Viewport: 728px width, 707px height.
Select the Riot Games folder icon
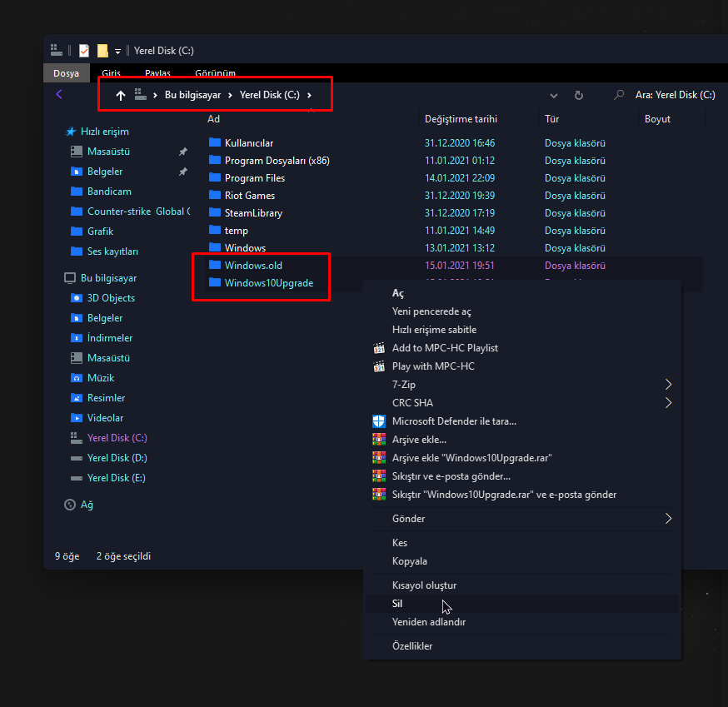point(215,195)
